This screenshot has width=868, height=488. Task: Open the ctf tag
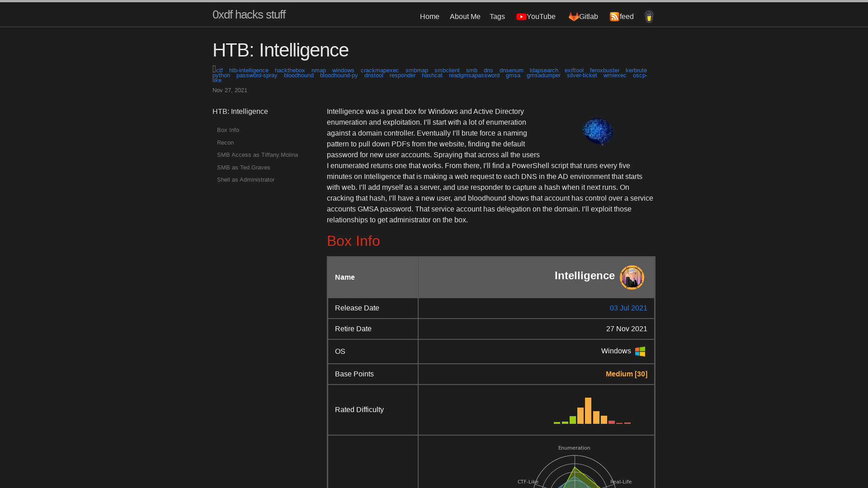click(x=219, y=70)
